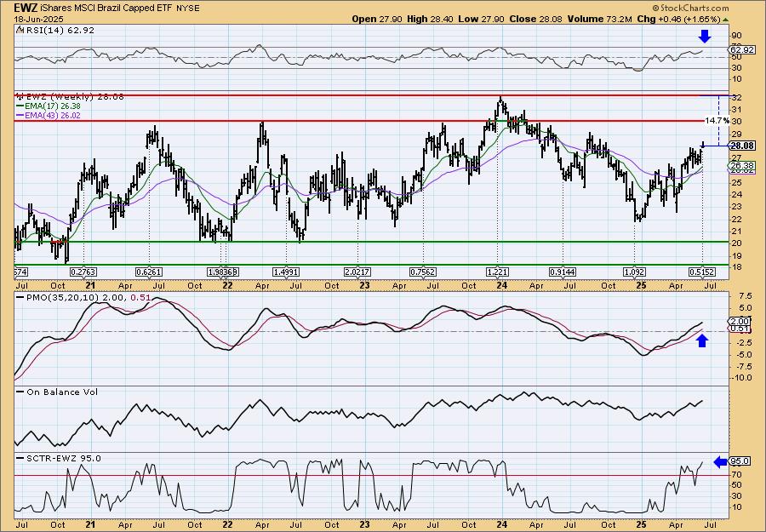
Task: Click the Low 27.90 value
Action: tap(481, 19)
